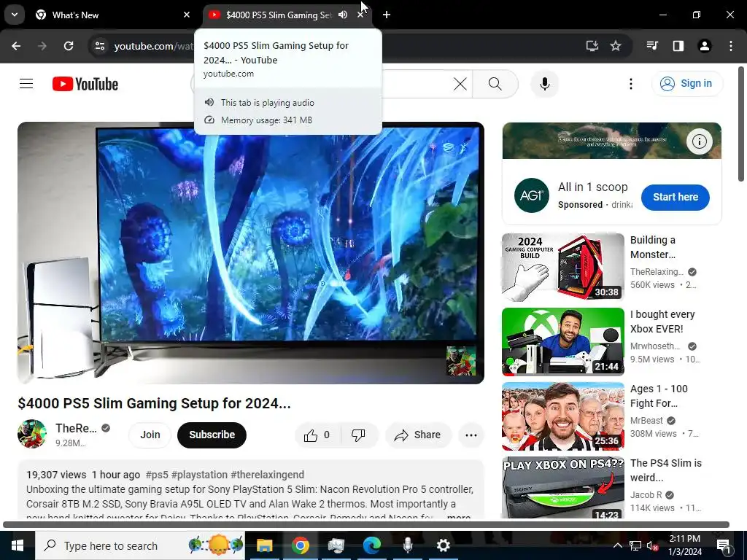Screen dimensions: 747x560
Task: Open the channel avatar under video
Action: pos(32,434)
